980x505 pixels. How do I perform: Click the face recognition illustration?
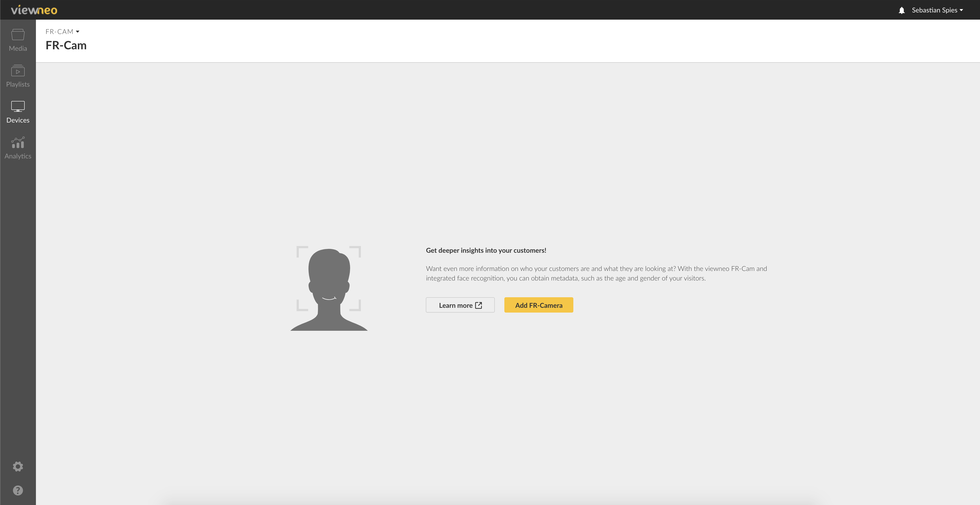329,288
